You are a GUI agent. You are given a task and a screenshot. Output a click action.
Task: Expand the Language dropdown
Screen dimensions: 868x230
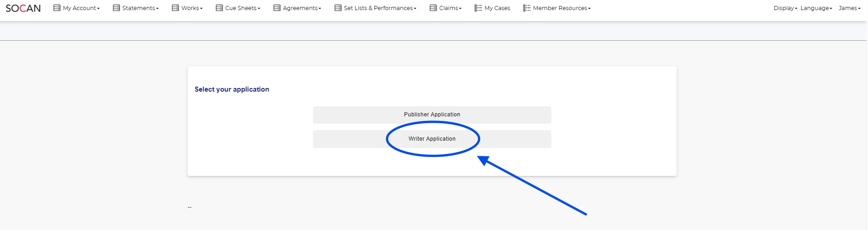816,8
